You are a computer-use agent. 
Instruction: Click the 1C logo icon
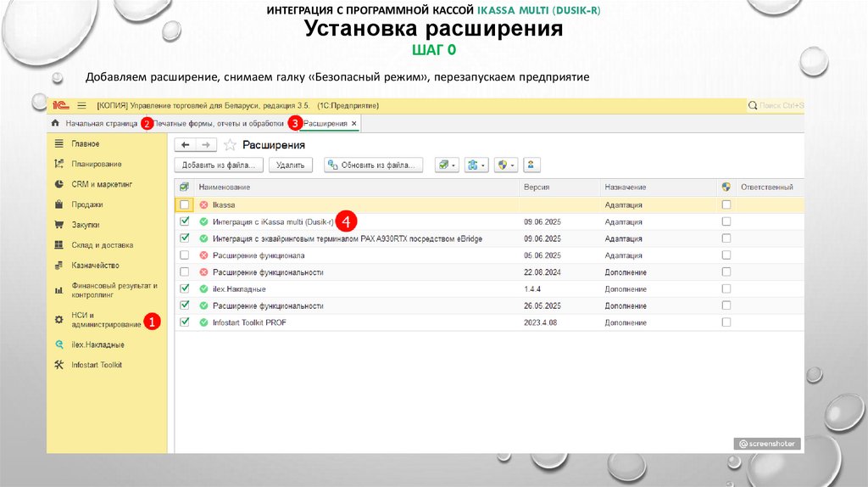pyautogui.click(x=61, y=105)
